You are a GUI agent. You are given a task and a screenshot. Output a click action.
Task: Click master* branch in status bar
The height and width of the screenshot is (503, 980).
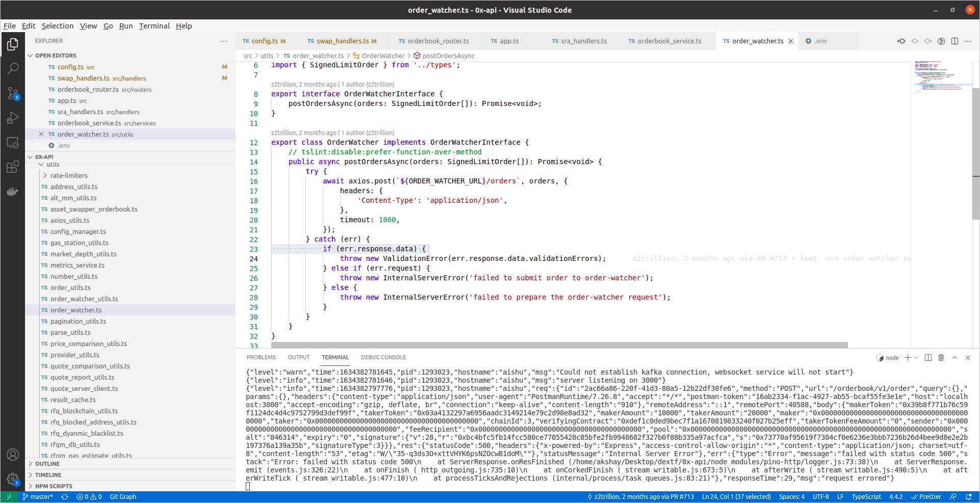[37, 497]
